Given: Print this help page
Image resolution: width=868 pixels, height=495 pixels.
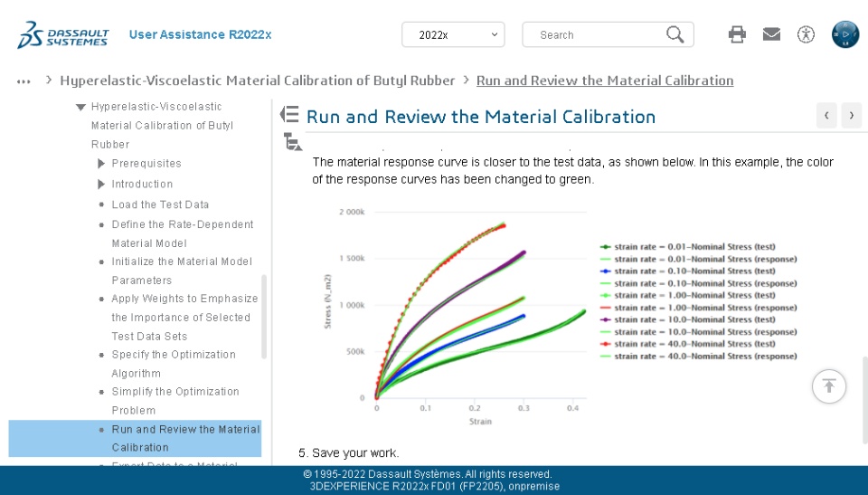Looking at the screenshot, I should [737, 34].
